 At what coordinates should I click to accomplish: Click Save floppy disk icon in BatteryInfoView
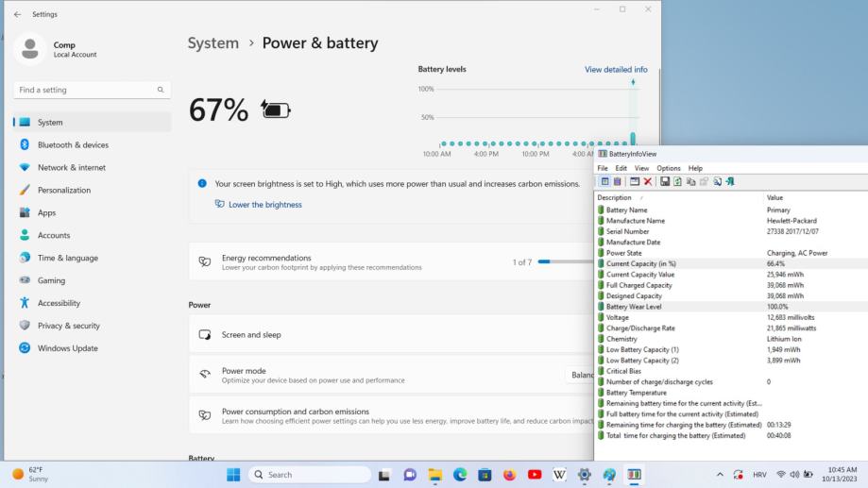pyautogui.click(x=665, y=181)
